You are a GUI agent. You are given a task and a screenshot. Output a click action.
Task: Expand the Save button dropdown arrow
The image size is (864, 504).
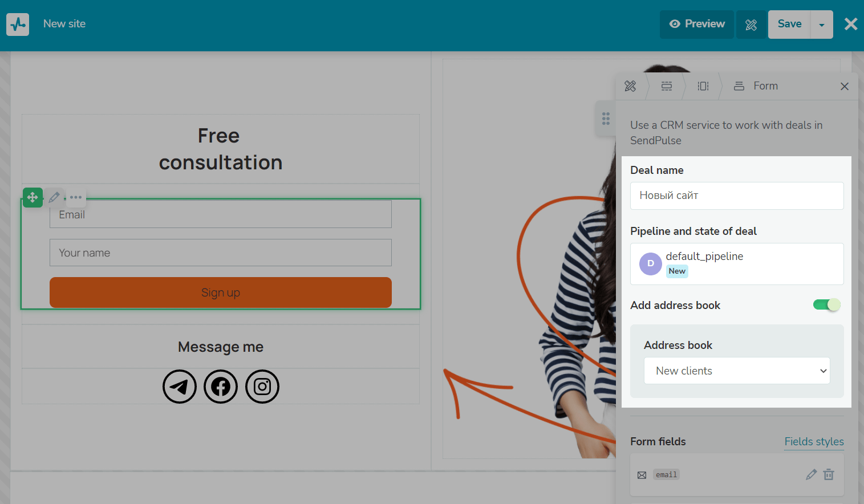click(822, 25)
